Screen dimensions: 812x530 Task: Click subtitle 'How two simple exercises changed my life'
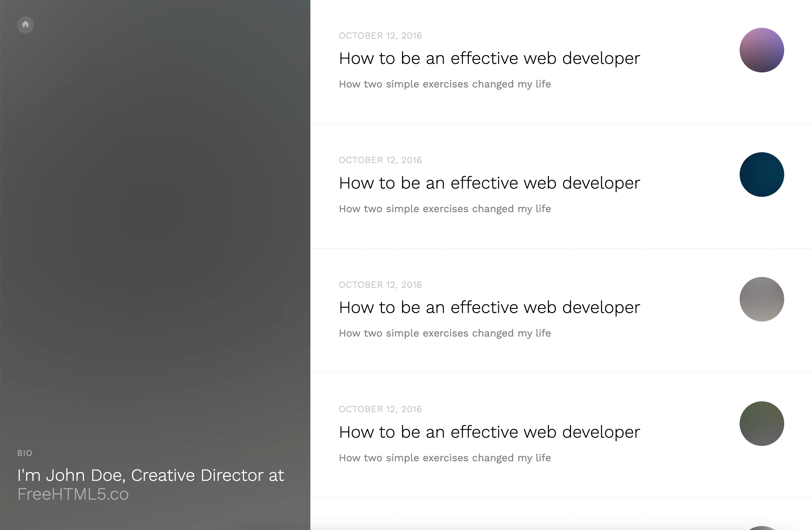click(x=444, y=84)
